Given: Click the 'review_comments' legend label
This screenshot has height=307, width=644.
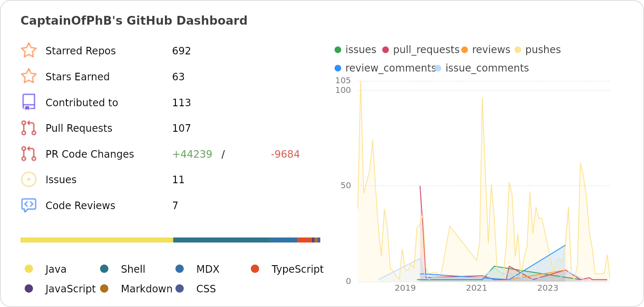Looking at the screenshot, I should (390, 69).
